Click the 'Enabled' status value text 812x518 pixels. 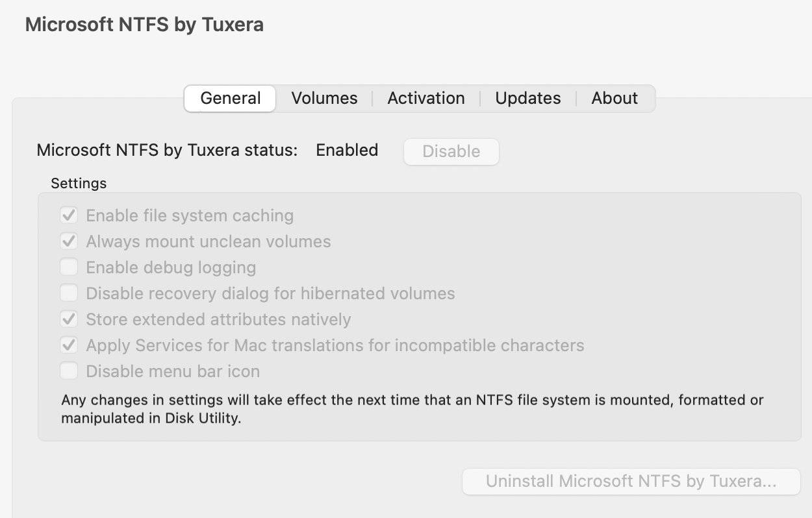click(347, 151)
